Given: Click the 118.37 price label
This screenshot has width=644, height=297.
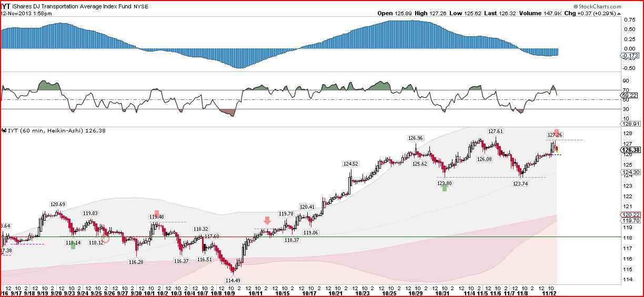Looking at the screenshot, I should (291, 239).
